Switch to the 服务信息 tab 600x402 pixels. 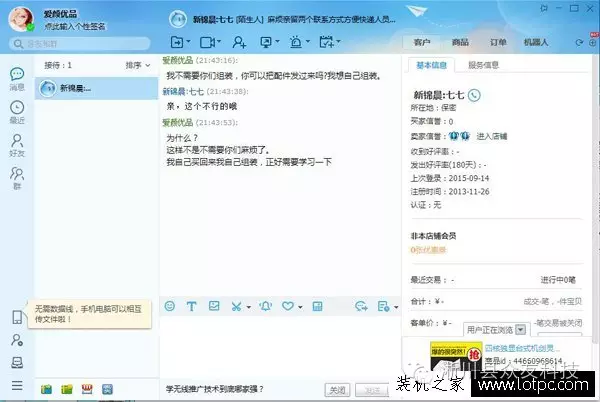pyautogui.click(x=483, y=65)
